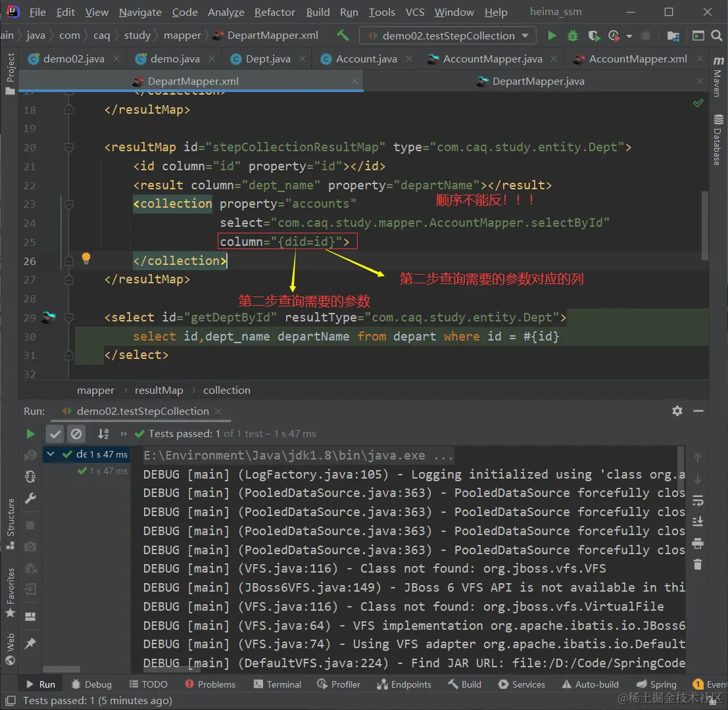Screen dimensions: 728x710
Task: Toggle show passed tests checkmark
Action: (x=55, y=434)
